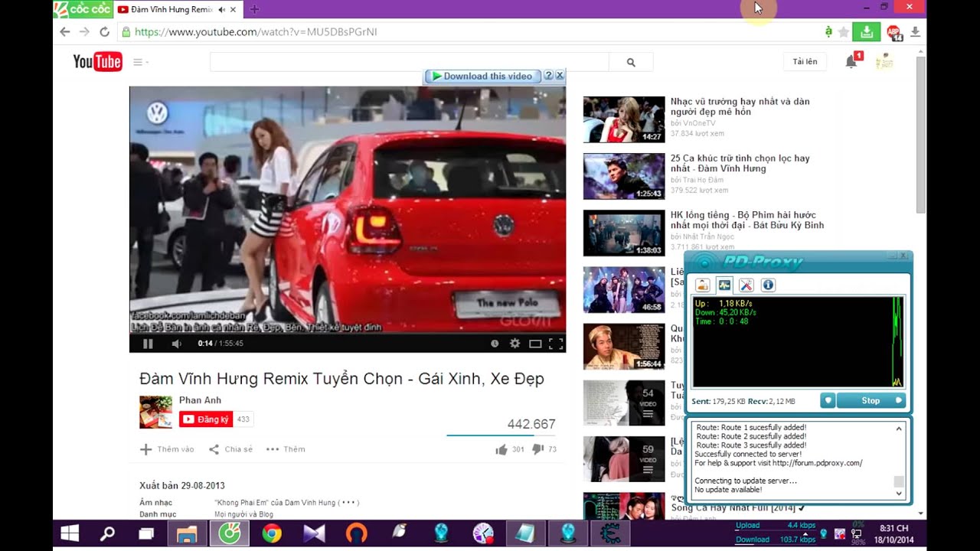Open the player settings gear
Image resolution: width=980 pixels, height=551 pixels.
coord(514,344)
